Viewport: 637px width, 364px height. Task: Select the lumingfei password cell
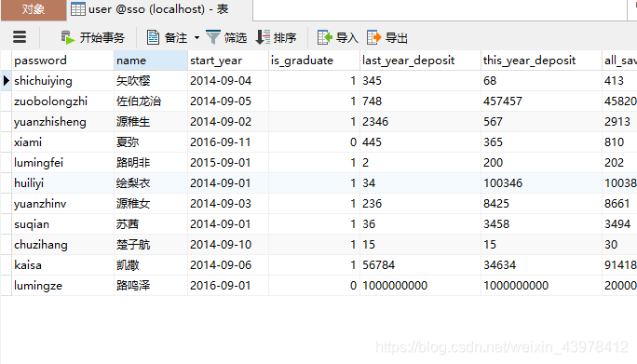tap(63, 163)
